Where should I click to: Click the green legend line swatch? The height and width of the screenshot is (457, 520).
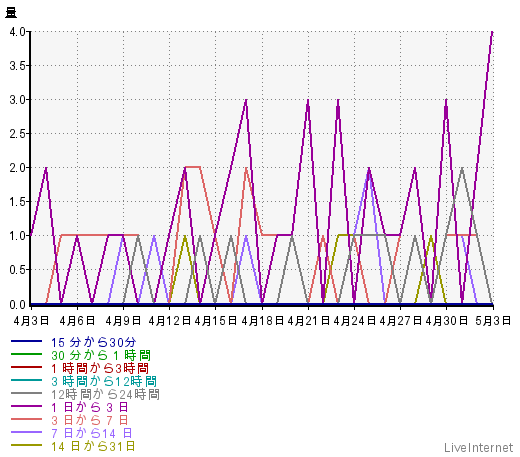click(x=26, y=354)
